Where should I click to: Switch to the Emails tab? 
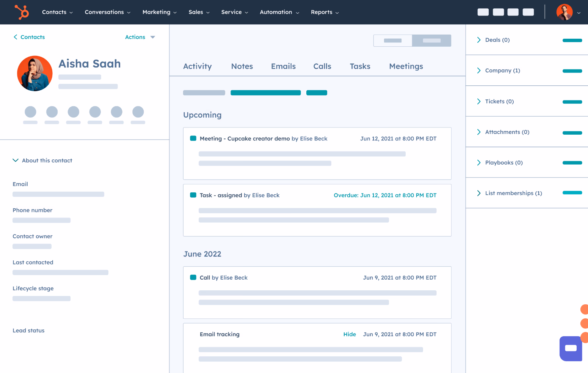(x=283, y=66)
